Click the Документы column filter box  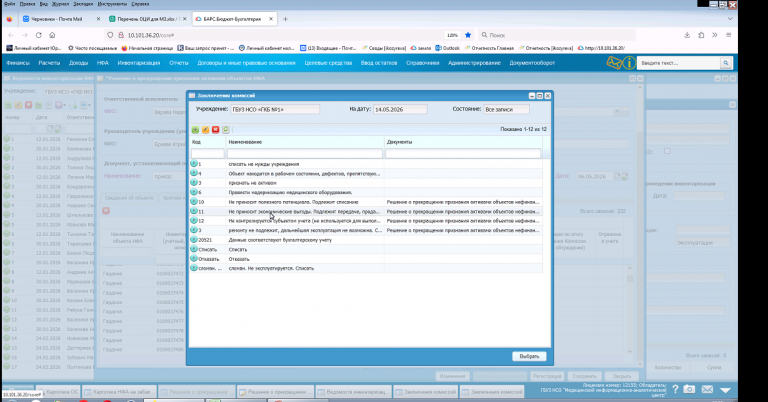click(x=463, y=154)
